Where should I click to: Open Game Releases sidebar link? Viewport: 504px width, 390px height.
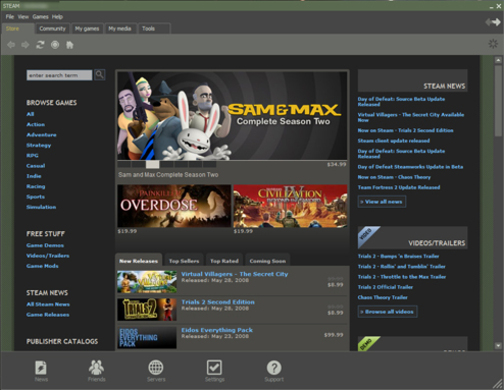(48, 315)
